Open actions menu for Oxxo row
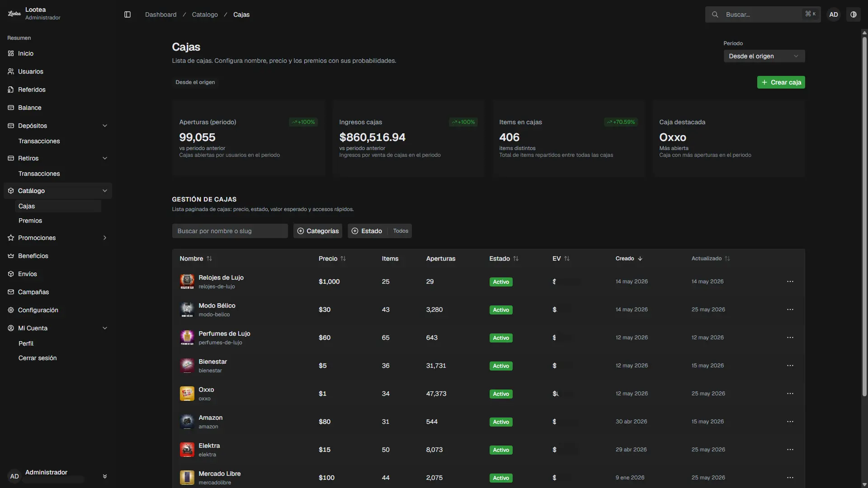Screen dimensions: 868x488 click(x=790, y=394)
